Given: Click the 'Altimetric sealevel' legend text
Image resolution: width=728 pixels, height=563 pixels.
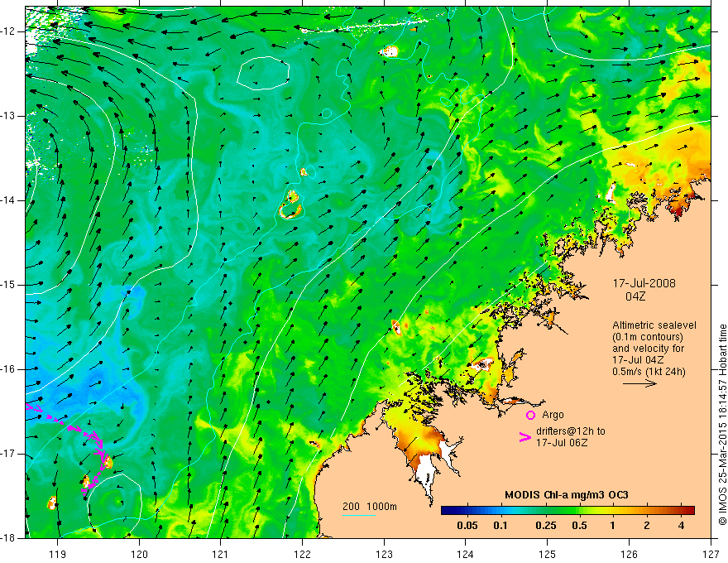Looking at the screenshot, I should click(x=654, y=325).
